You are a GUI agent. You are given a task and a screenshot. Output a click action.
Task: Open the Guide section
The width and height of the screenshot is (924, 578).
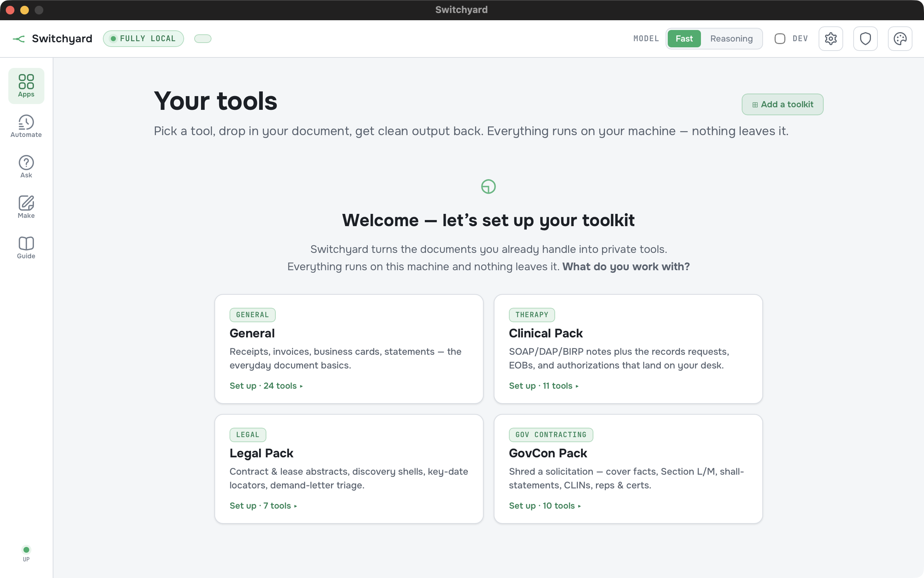(26, 248)
